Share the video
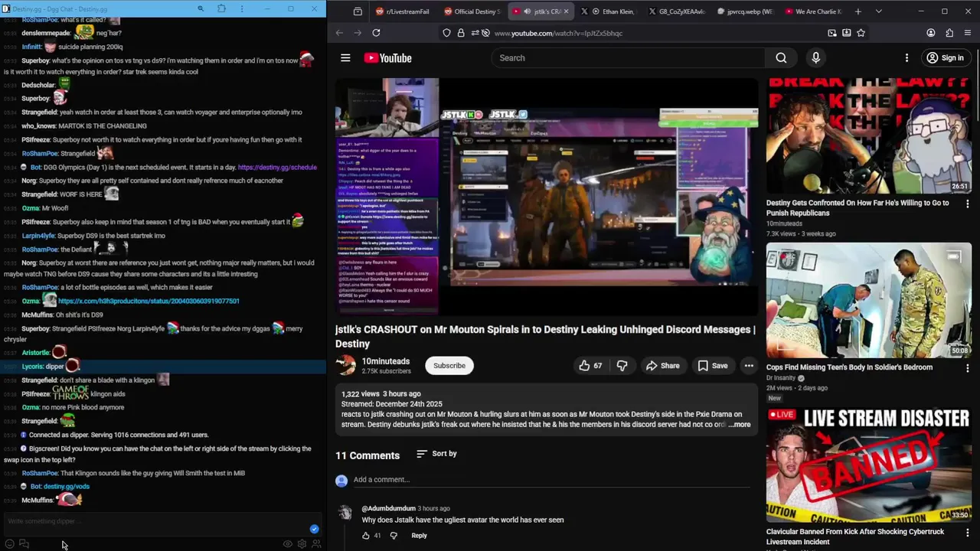Viewport: 980px width, 551px height. tap(662, 366)
